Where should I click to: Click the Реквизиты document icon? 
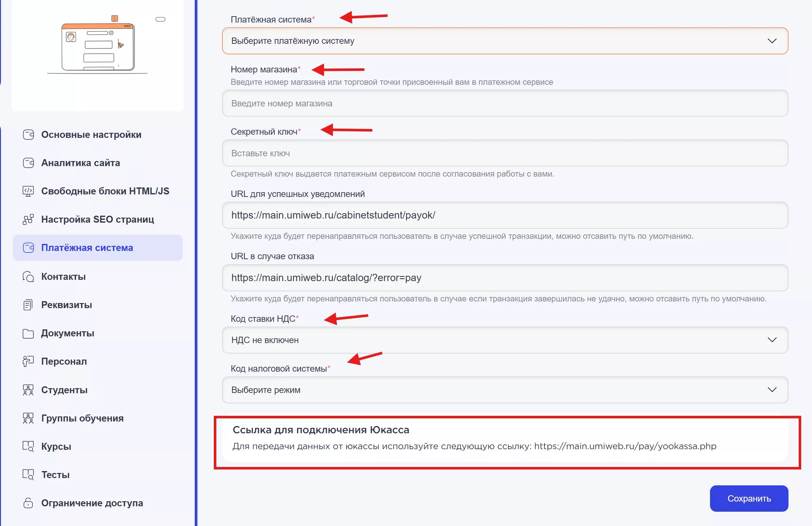click(28, 305)
